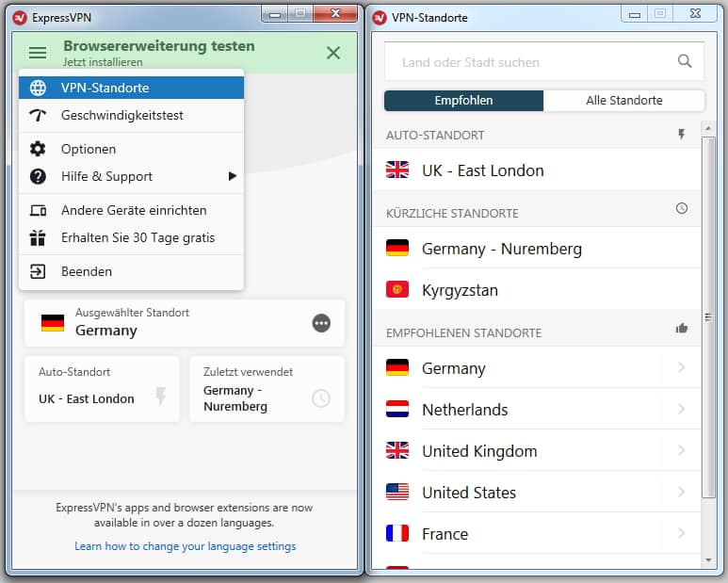Select the Auto-Standort UK - East London card
The width and height of the screenshot is (728, 583).
102,389
